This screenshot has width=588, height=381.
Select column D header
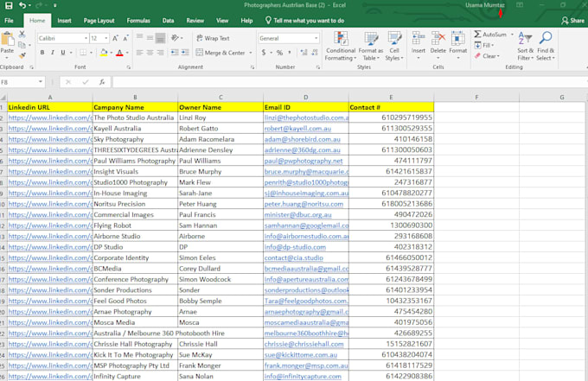(x=306, y=98)
